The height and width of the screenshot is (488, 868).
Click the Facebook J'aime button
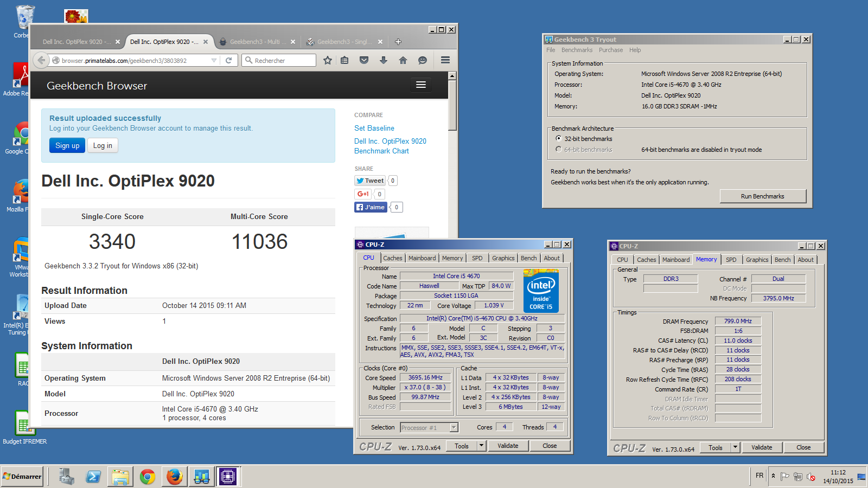pos(371,207)
